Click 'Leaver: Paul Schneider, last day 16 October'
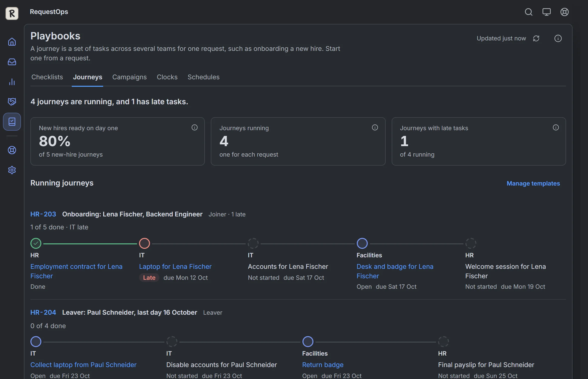Viewport: 588px width, 379px height. [130, 312]
